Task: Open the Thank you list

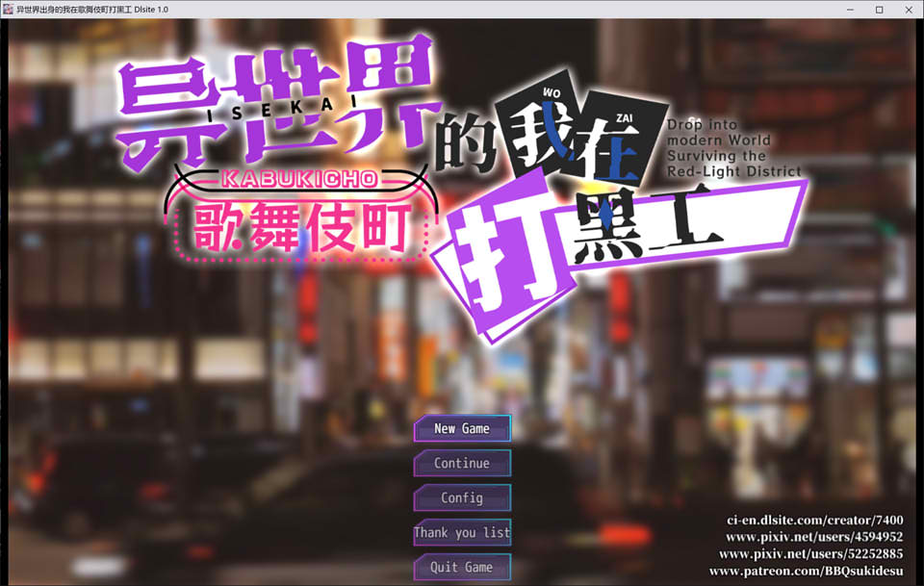Action: coord(462,533)
